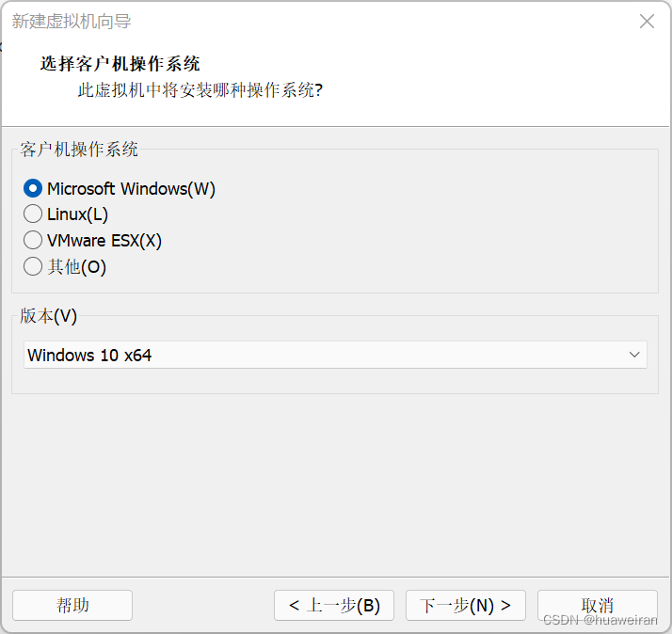The image size is (672, 634).
Task: Click the 此虚拟机中将安装哪种操作系统 subtitle text
Action: coord(200,91)
